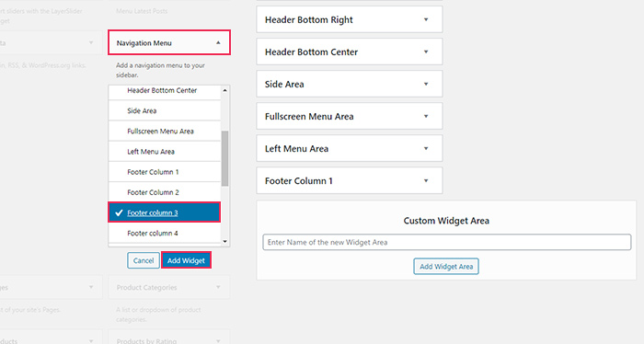The image size is (644, 344).
Task: Click the list scrollbar up arrow
Action: [224, 90]
